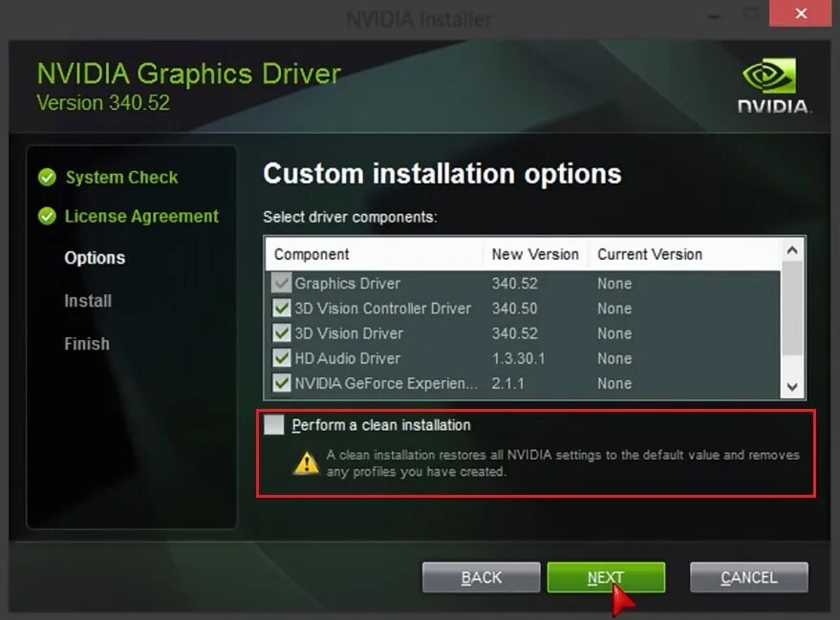Viewport: 840px width, 620px height.
Task: Close the NVIDIA Installer window
Action: point(801,12)
